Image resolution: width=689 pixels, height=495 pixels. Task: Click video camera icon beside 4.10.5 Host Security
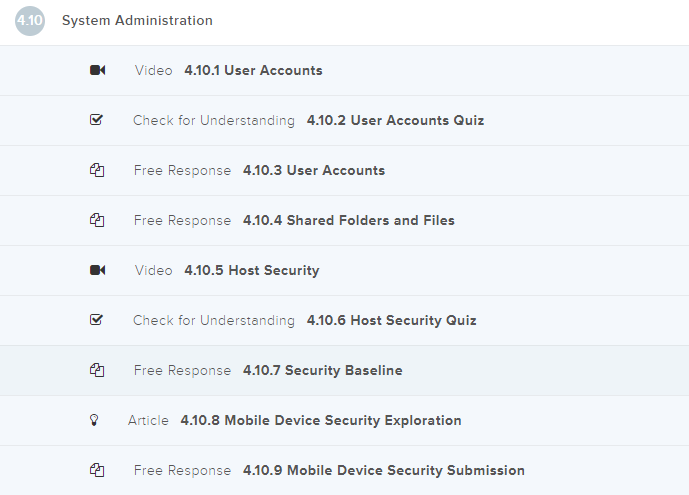(x=97, y=271)
